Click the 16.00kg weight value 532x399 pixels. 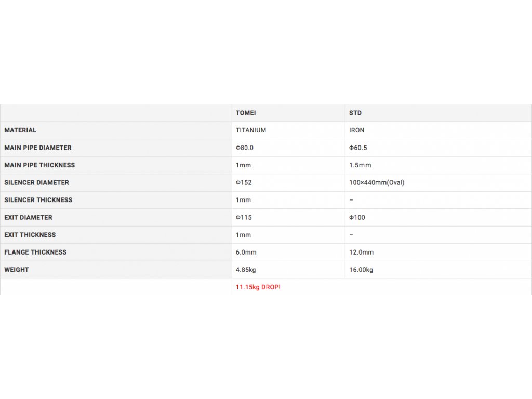click(x=361, y=270)
